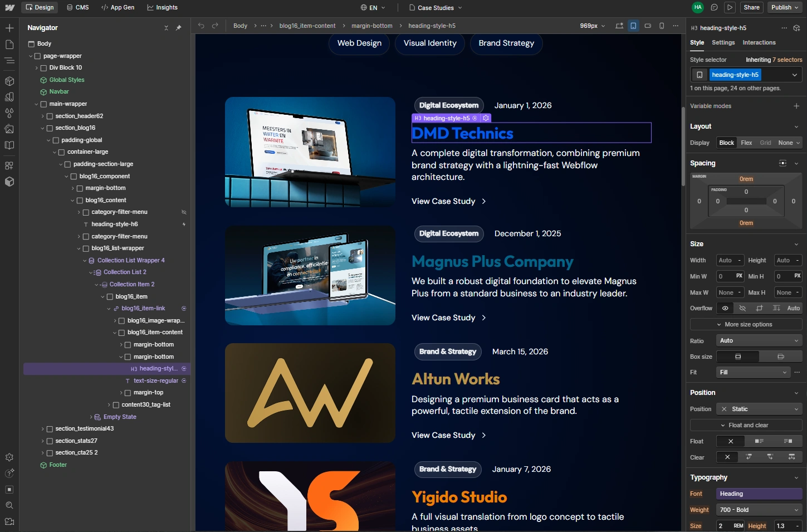
Task: Open the style selector dropdown arrow
Action: click(x=795, y=75)
